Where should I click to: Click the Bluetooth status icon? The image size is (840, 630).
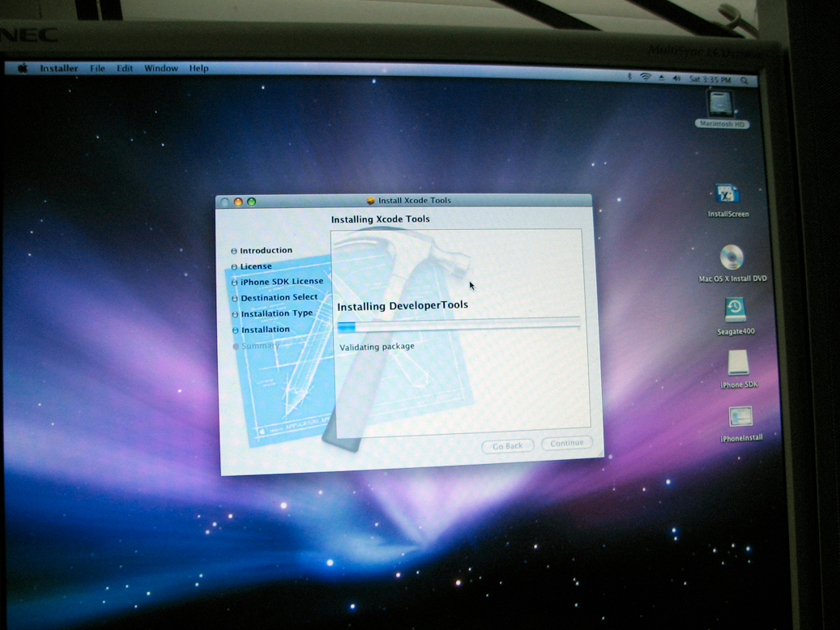[x=629, y=77]
